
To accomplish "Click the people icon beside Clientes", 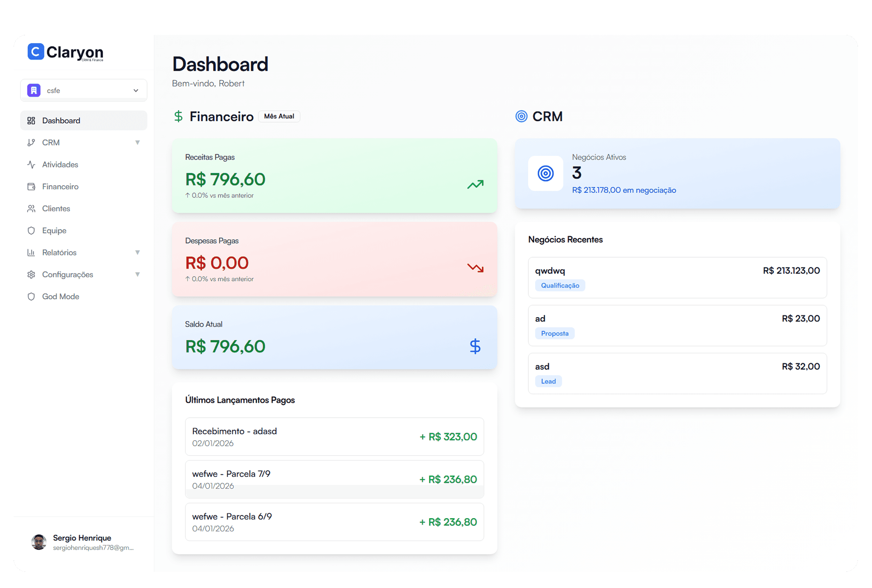I will pyautogui.click(x=31, y=209).
